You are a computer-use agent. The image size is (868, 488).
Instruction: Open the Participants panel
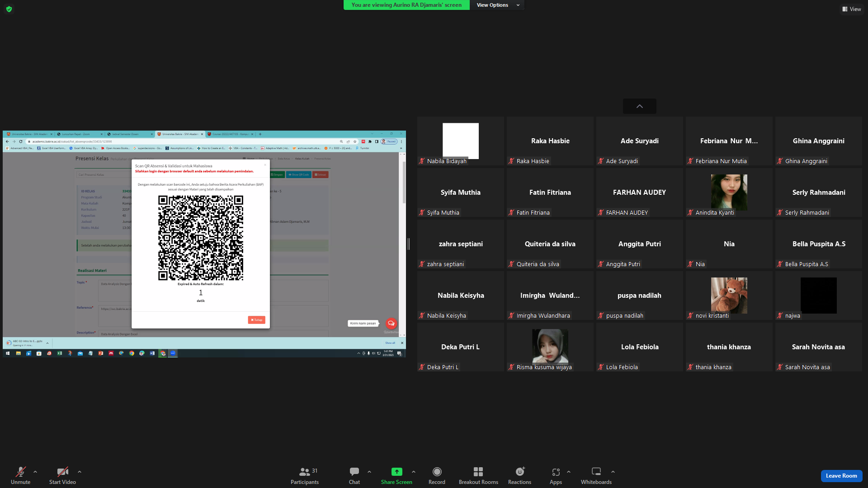[305, 476]
